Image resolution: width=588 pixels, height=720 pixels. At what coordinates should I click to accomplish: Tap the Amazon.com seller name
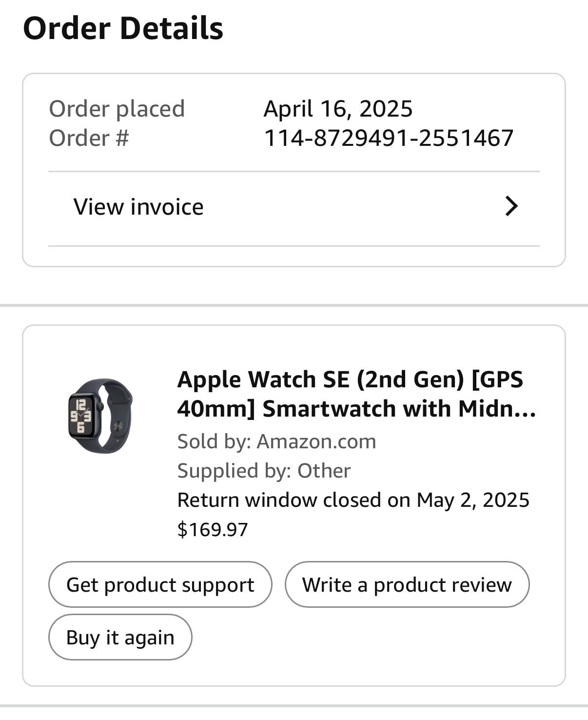point(316,441)
